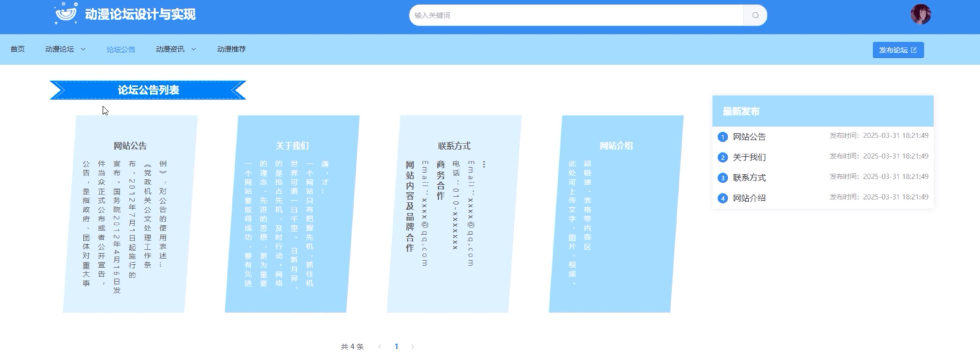Click the forum logo icon
The image size is (980, 363).
click(x=66, y=14)
